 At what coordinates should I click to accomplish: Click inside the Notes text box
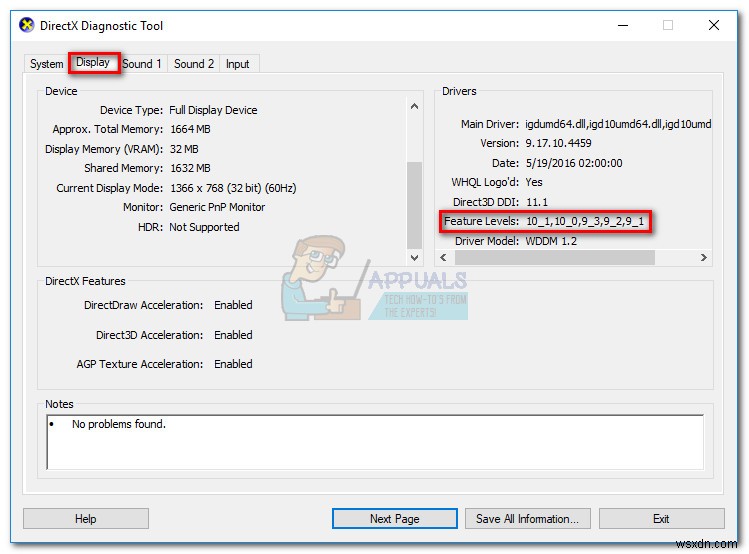pos(375,442)
